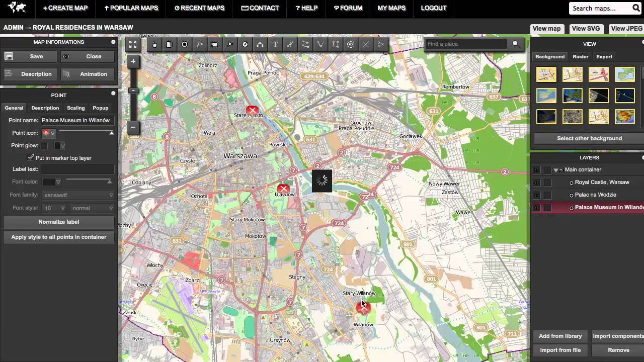
Task: Open the Raster view tab
Action: 580,57
